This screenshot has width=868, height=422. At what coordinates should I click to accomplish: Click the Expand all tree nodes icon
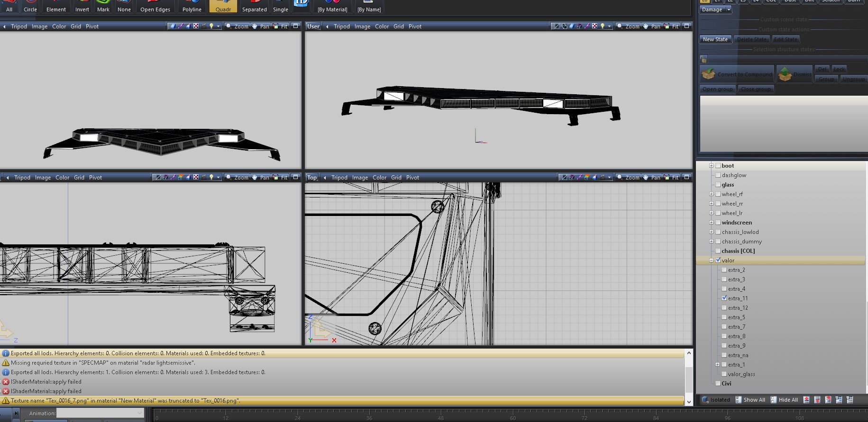[839, 400]
